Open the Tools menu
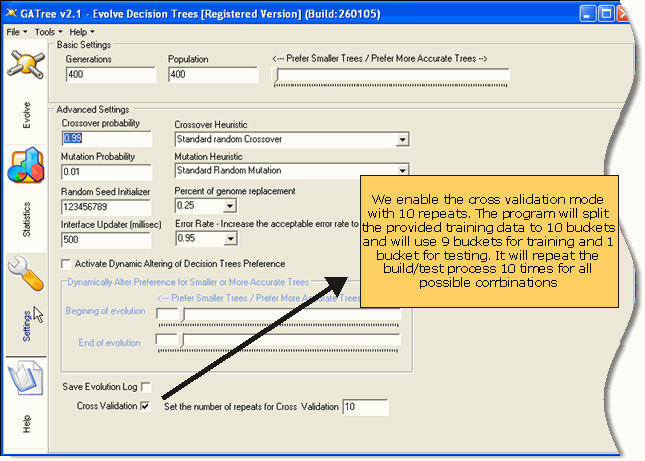Image resolution: width=645 pixels, height=461 pixels. [x=48, y=32]
